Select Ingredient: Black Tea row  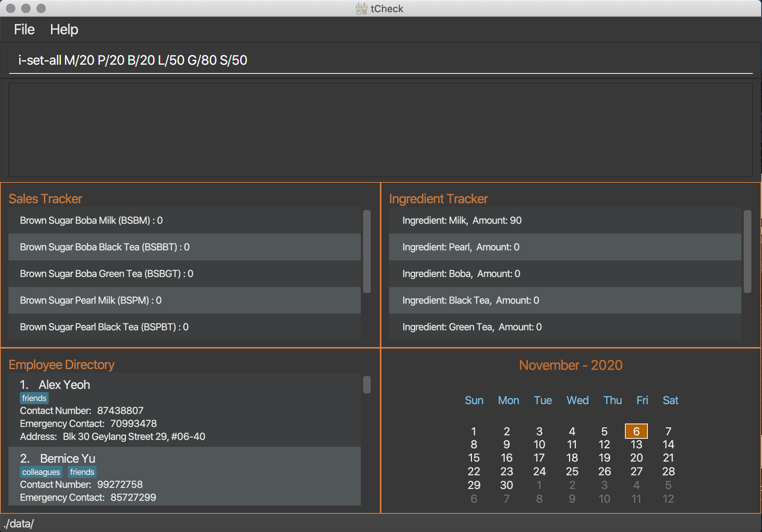click(565, 300)
